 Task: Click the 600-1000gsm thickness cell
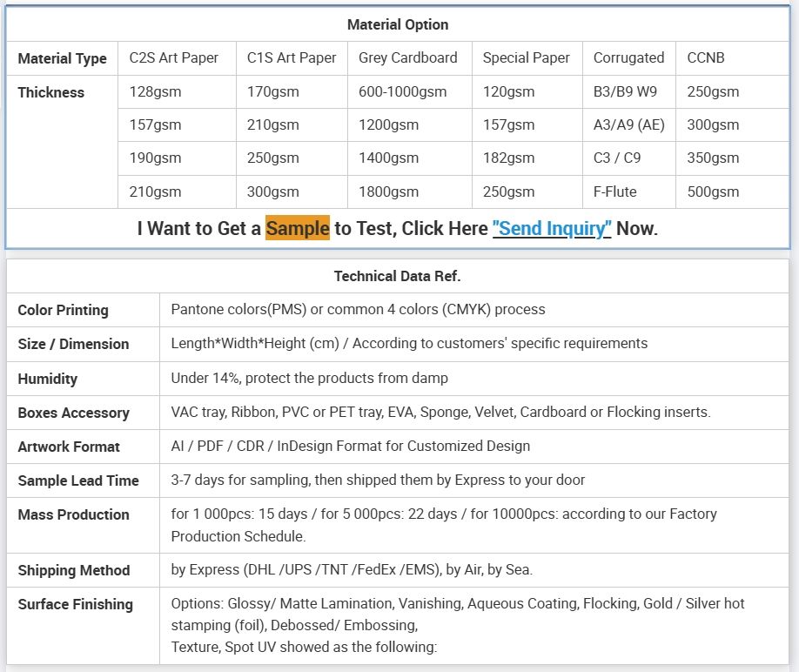pos(403,91)
